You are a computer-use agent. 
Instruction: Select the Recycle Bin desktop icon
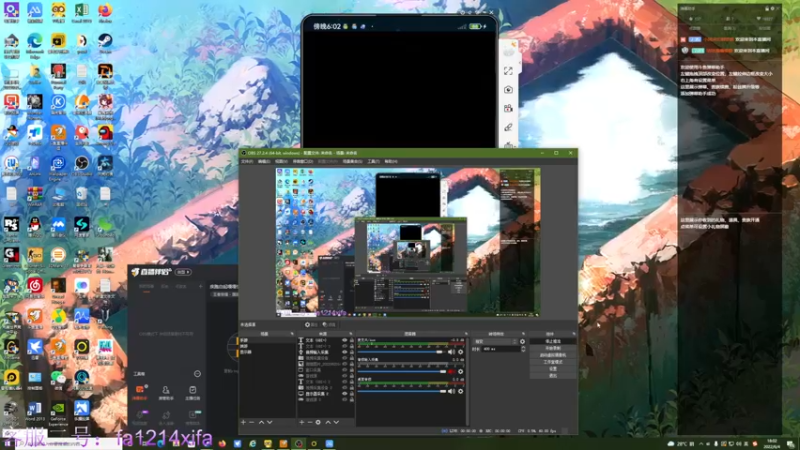tap(82, 194)
